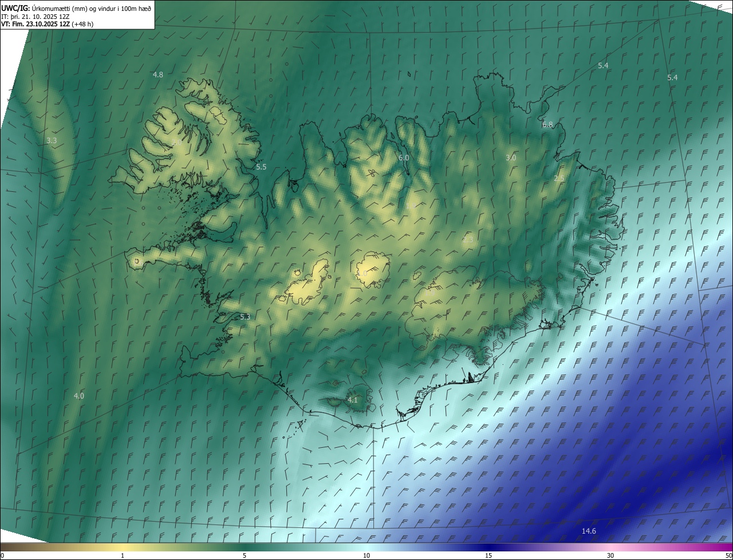733x560 pixels.
Task: Click the 3.3 value label on the map
Action: (52, 140)
